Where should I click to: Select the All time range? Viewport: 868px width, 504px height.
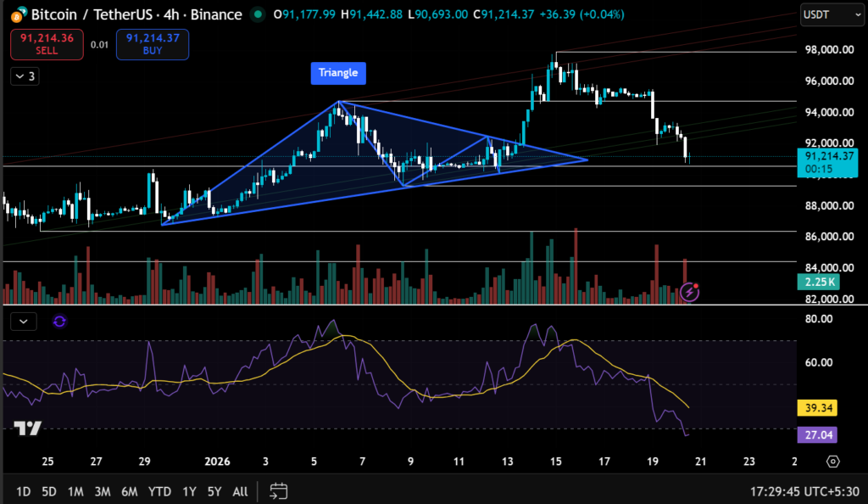(x=240, y=490)
